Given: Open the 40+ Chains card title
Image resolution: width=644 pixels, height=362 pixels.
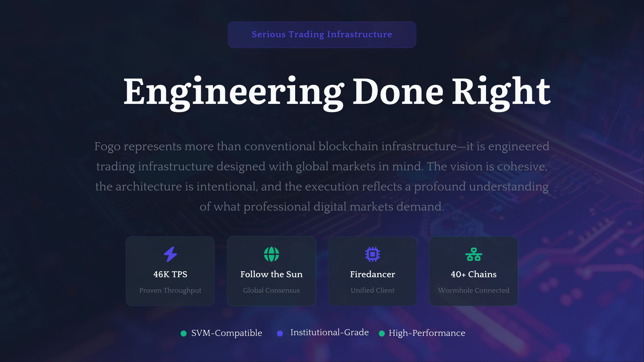Looking at the screenshot, I should (x=474, y=274).
